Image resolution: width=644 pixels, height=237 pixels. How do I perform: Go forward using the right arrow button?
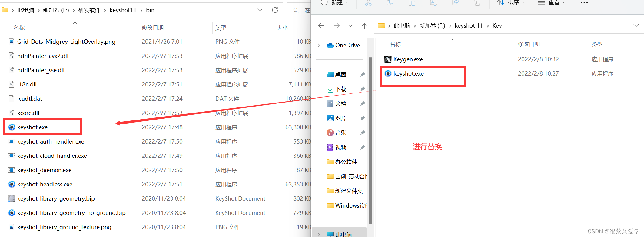(x=337, y=26)
